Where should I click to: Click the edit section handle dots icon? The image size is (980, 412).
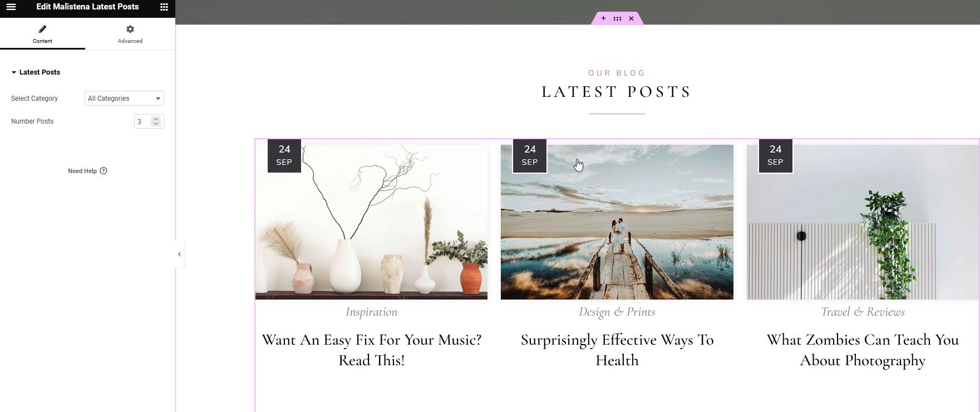click(617, 18)
